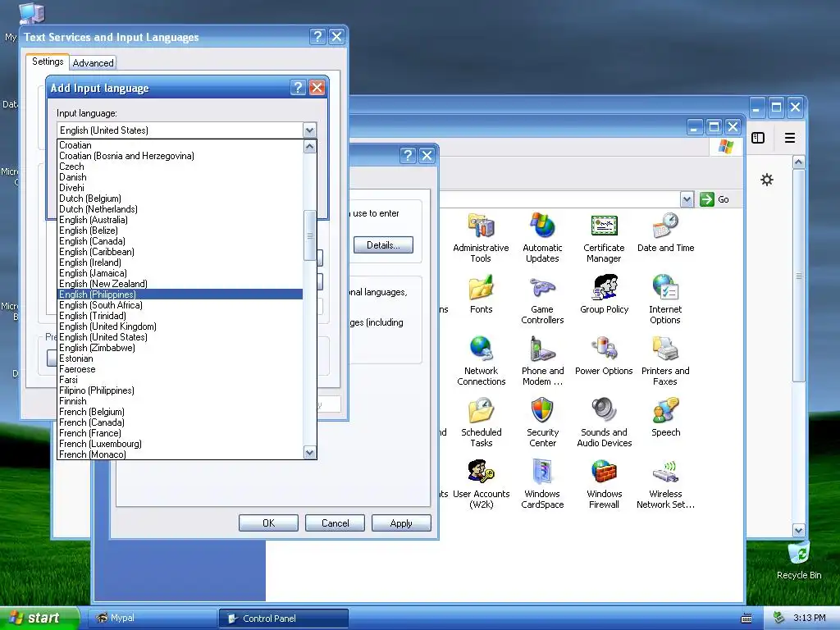This screenshot has width=840, height=630.
Task: Open Windows Firewall icon
Action: (604, 485)
